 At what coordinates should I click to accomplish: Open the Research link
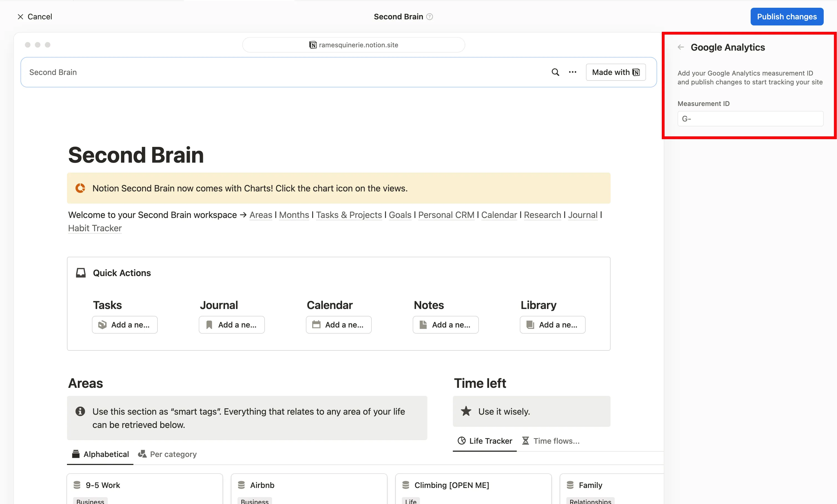[542, 215]
